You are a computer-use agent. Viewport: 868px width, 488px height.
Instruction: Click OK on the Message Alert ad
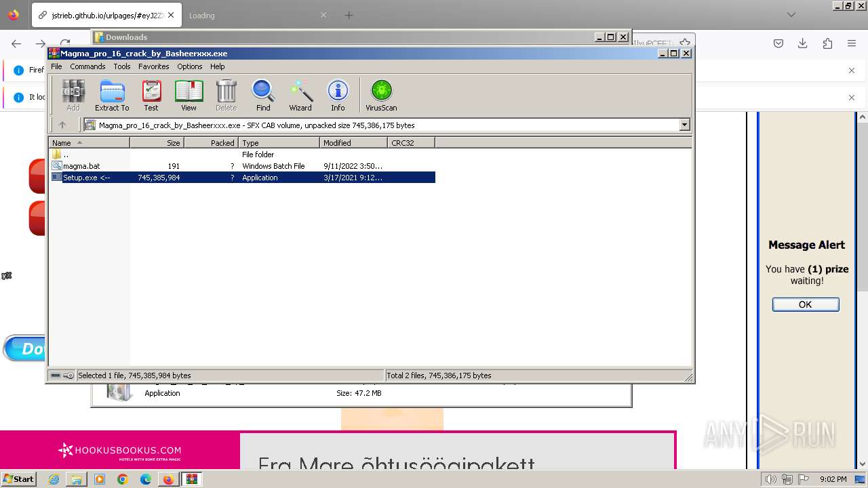806,304
